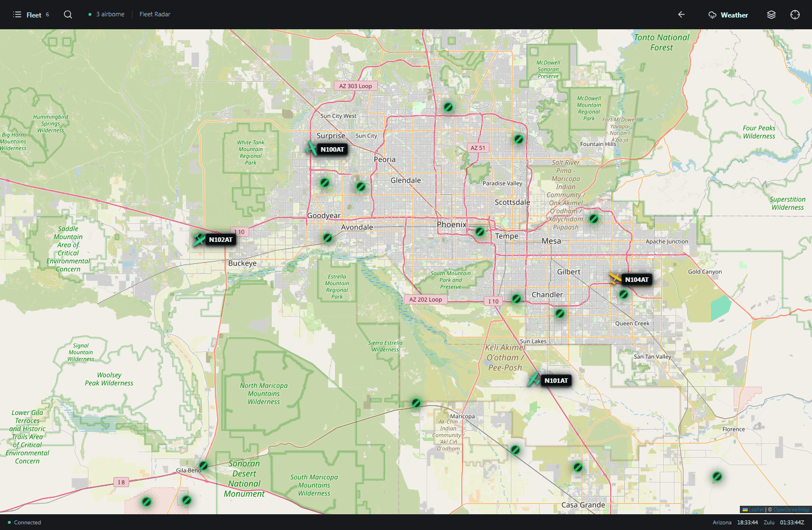Open the map layers icon
This screenshot has width=812, height=530.
pos(771,15)
